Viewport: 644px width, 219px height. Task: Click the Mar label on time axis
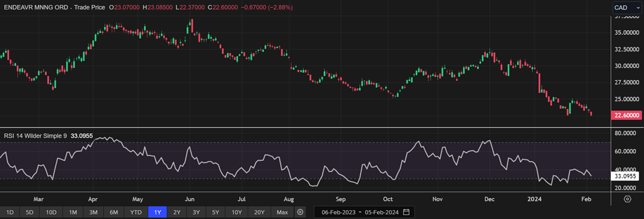(38, 199)
